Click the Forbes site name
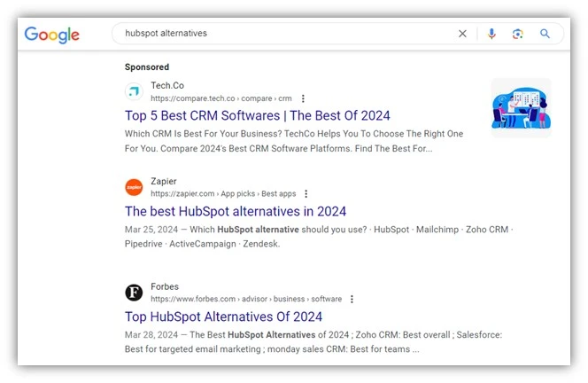The height and width of the screenshot is (383, 588). pyautogui.click(x=165, y=286)
